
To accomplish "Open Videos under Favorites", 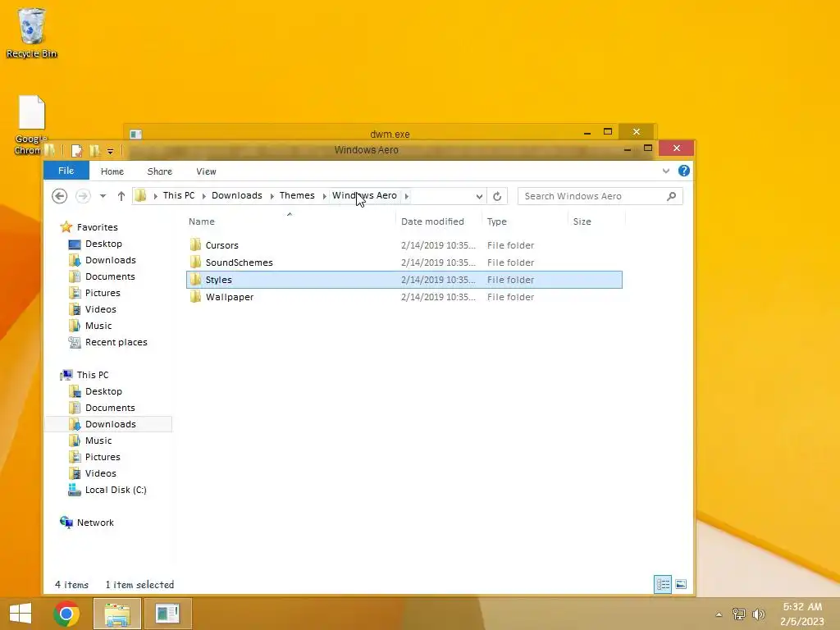I will tap(100, 309).
